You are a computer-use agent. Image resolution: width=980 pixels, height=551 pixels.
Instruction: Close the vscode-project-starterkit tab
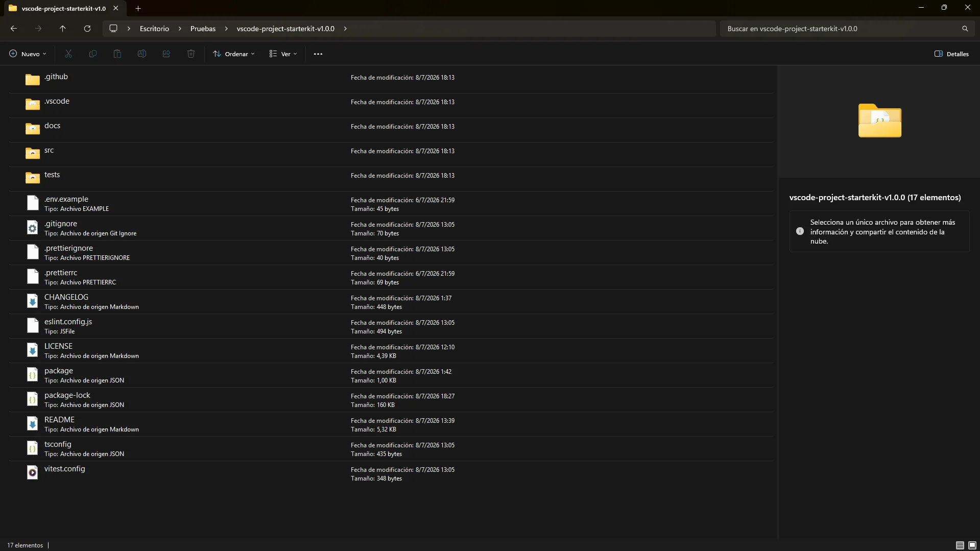116,8
